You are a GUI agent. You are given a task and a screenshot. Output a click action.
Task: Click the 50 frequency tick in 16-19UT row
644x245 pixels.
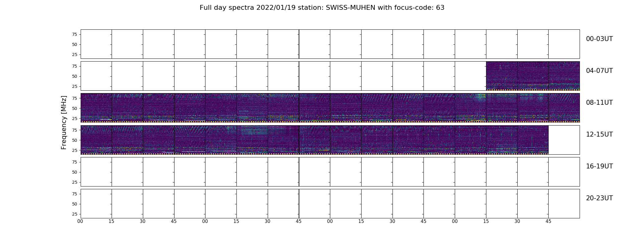click(x=74, y=172)
